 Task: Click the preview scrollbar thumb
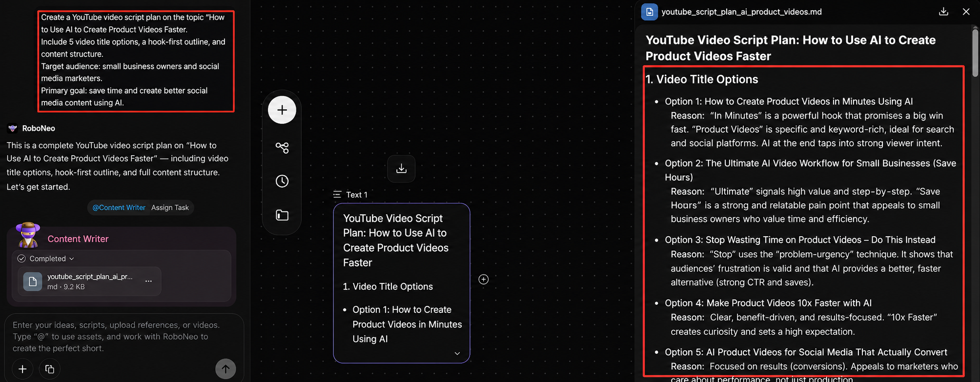pos(975,53)
